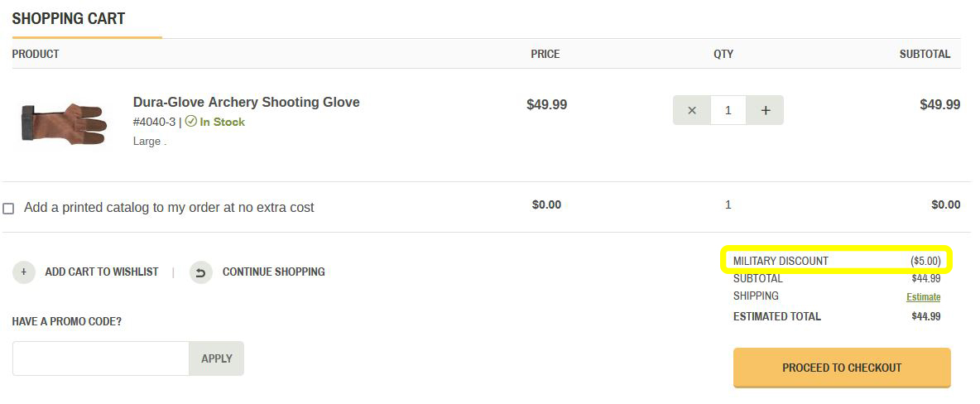Select the quantity field showing 1

[x=728, y=110]
